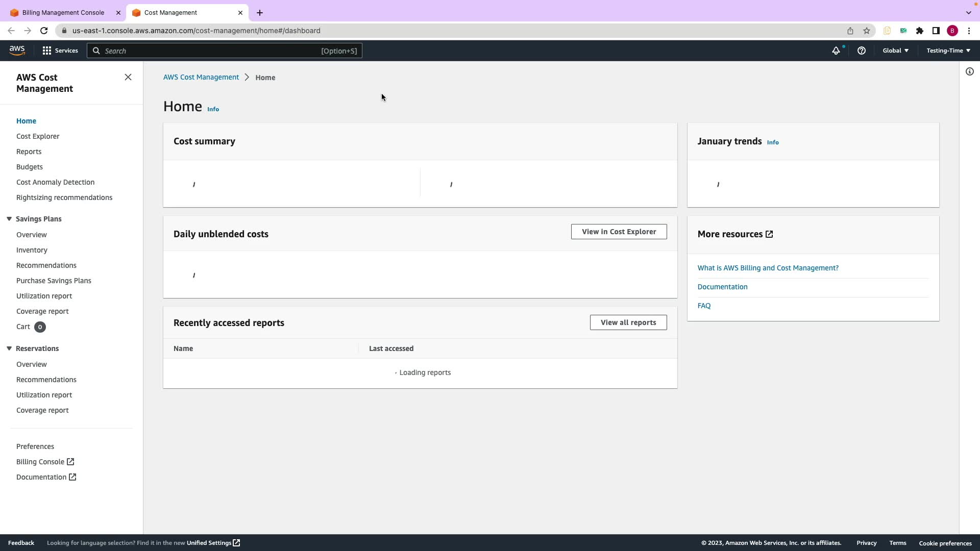Collapse the Reservations section
980x551 pixels.
[x=9, y=348]
